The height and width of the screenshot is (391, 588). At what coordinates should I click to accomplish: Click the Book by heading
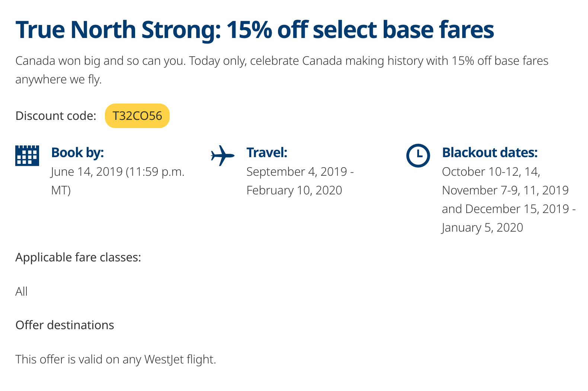point(77,153)
